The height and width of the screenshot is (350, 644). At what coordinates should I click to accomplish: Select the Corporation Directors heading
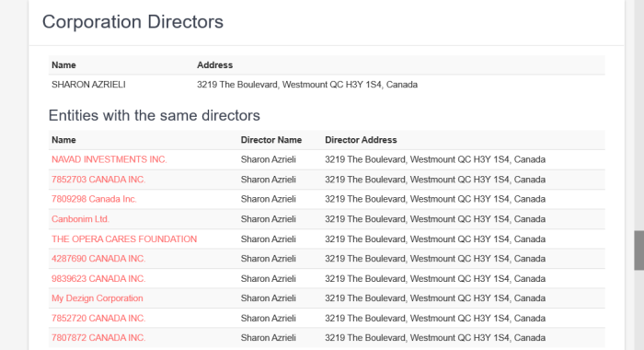pos(132,22)
